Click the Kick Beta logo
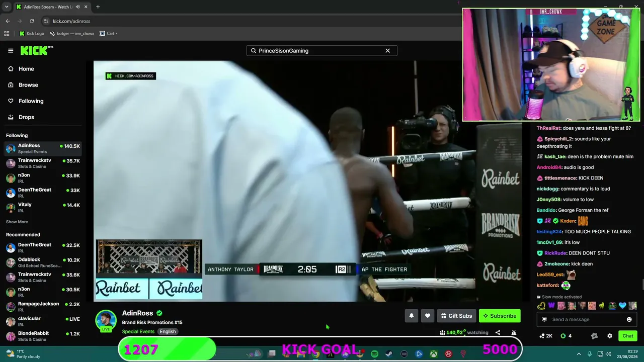 click(37, 50)
